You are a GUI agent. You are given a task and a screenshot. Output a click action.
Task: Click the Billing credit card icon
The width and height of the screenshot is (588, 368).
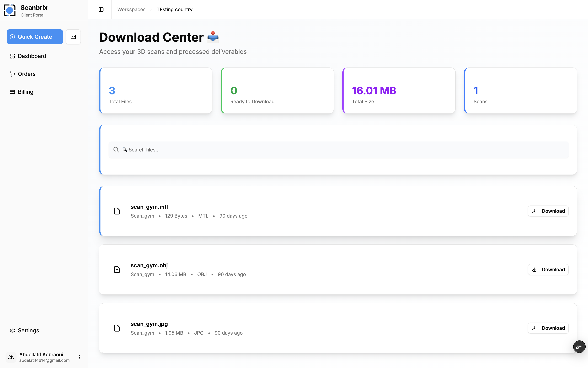12,92
